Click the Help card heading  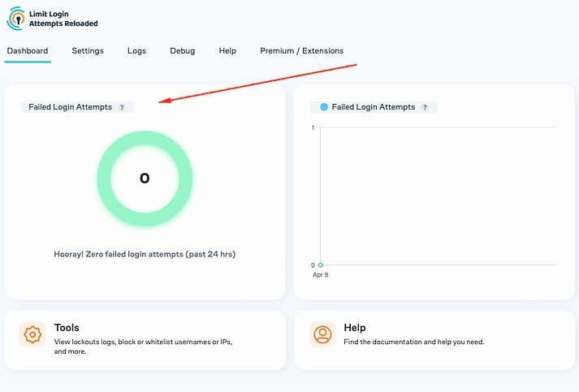pos(355,328)
